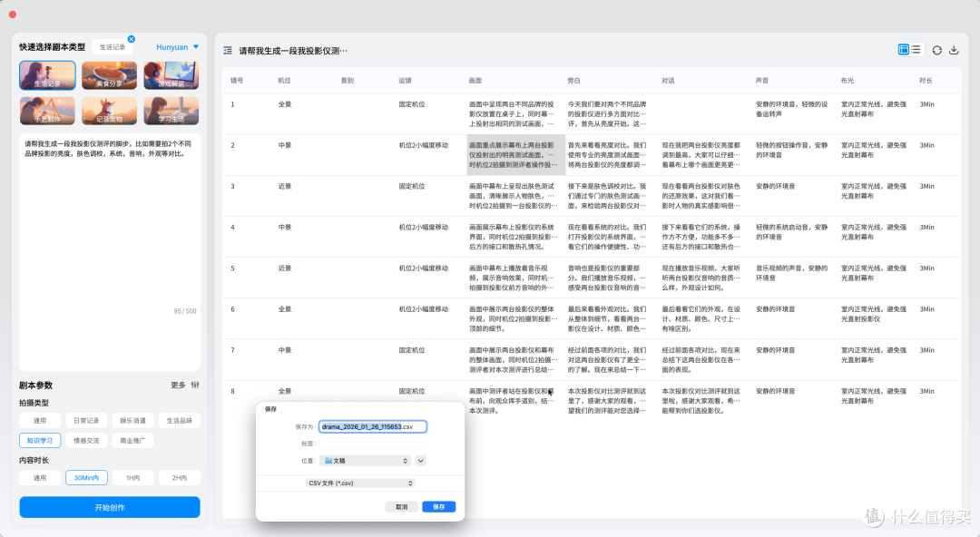Select the 美食分享 script type thumbnail

coord(110,75)
